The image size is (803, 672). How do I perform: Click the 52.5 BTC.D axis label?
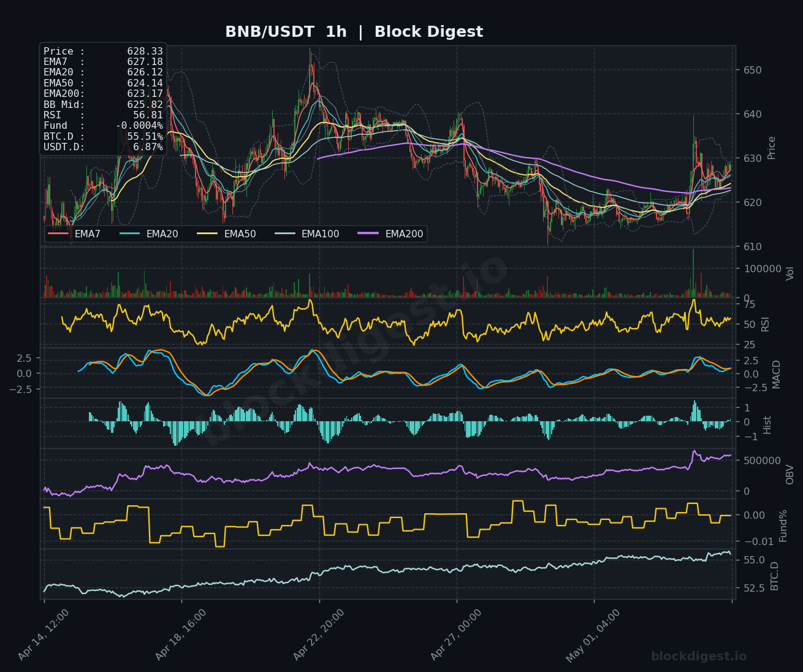(x=754, y=588)
